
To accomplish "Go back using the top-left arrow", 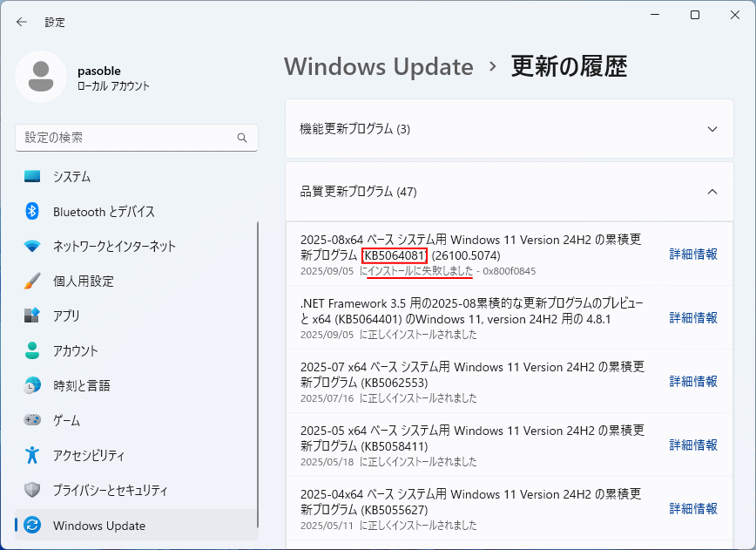I will tap(22, 22).
